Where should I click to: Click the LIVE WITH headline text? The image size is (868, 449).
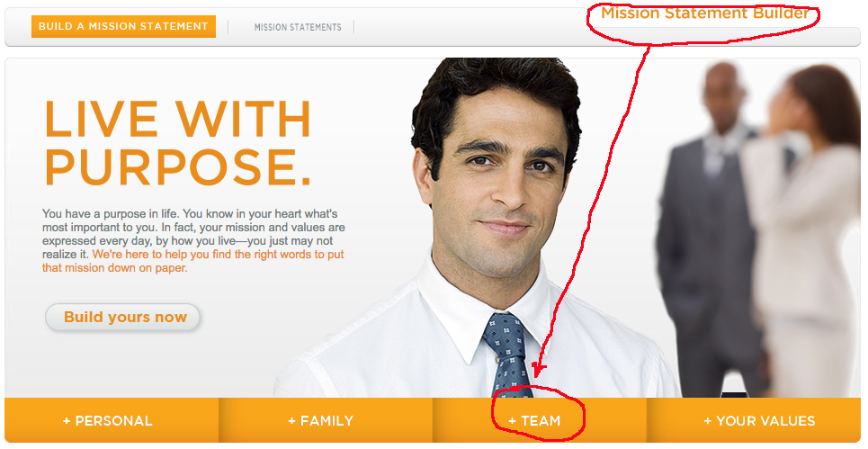(177, 119)
